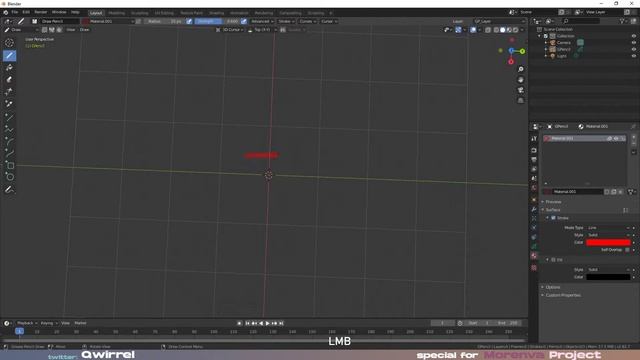Click the green Y axis on navigation gizmo
640x360 pixels.
coord(522,51)
